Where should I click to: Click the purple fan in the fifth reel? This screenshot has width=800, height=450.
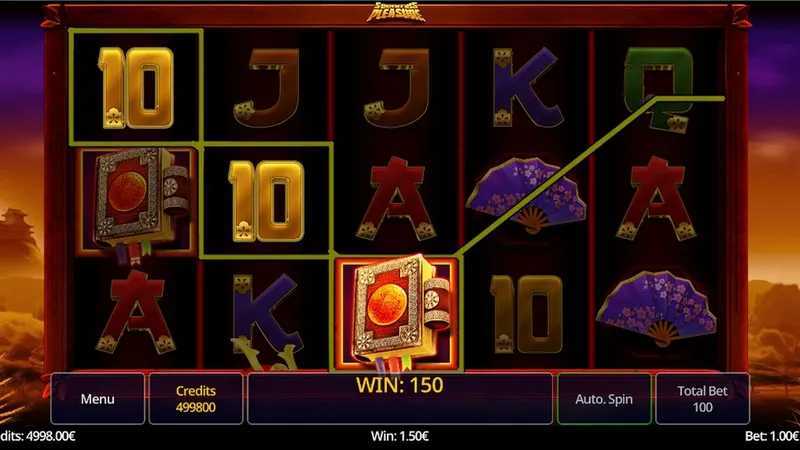[x=657, y=308]
